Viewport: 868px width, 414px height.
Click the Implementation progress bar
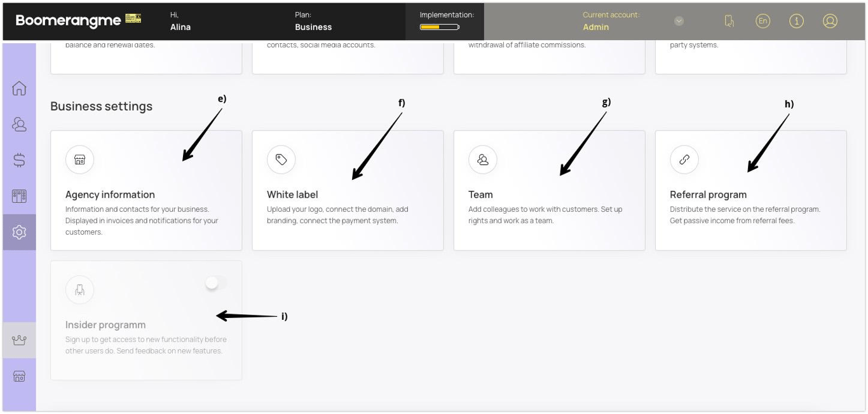[x=439, y=27]
